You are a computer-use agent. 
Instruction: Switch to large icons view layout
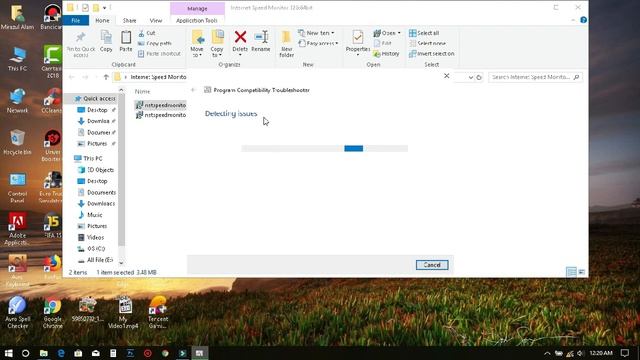tap(582, 272)
